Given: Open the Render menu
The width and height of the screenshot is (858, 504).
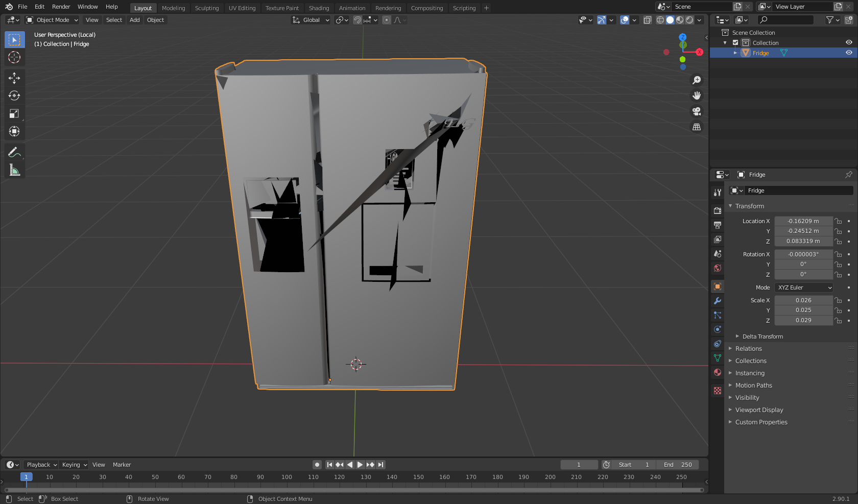Looking at the screenshot, I should click(x=61, y=7).
